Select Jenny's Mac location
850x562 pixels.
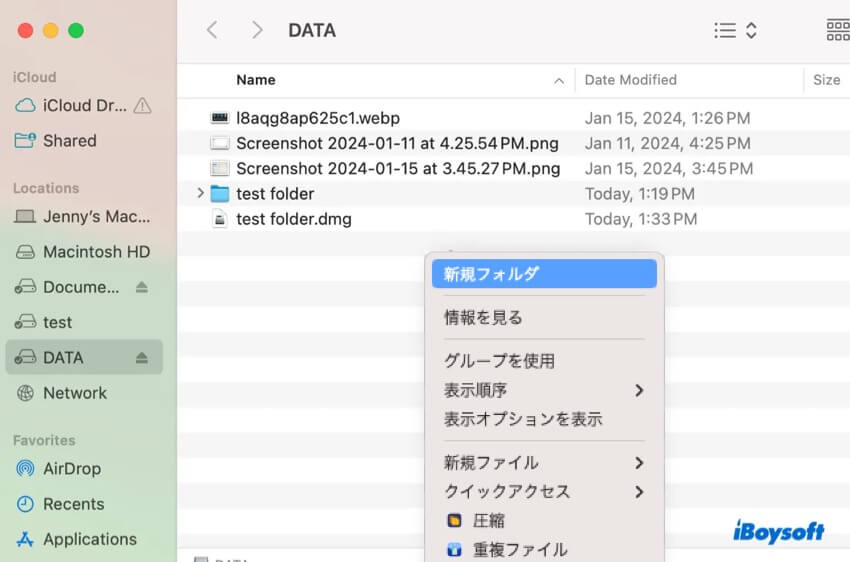click(x=82, y=216)
